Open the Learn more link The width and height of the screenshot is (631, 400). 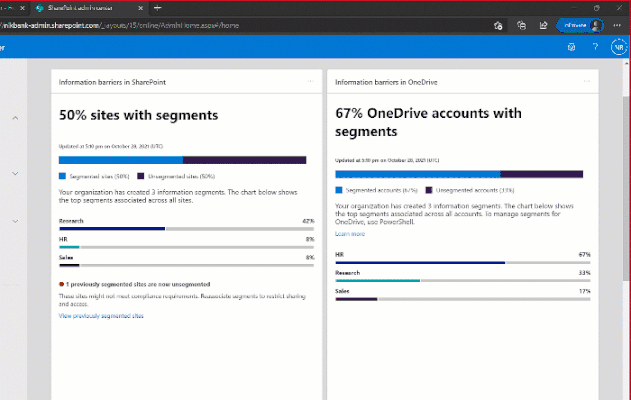tap(350, 234)
